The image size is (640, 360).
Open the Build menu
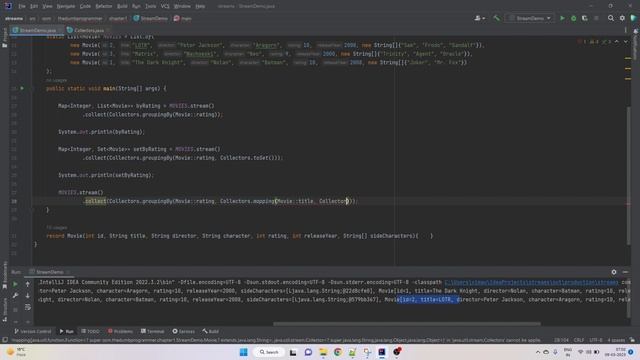[x=122, y=6]
